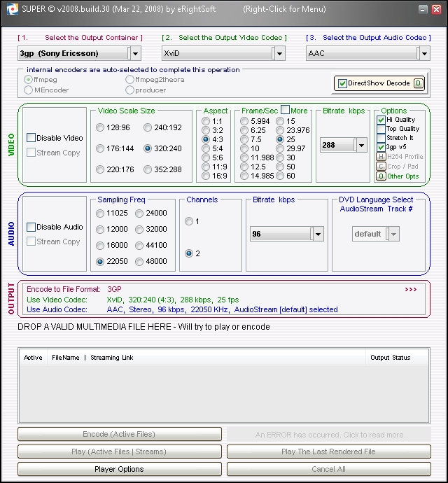Click the Crop / Pad label
Image resolution: width=448 pixels, height=483 pixels.
coord(402,167)
